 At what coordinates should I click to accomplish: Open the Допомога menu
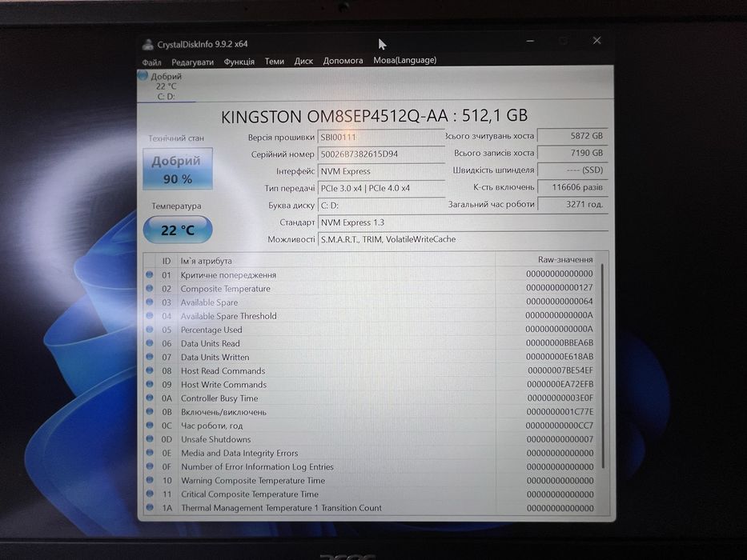343,61
